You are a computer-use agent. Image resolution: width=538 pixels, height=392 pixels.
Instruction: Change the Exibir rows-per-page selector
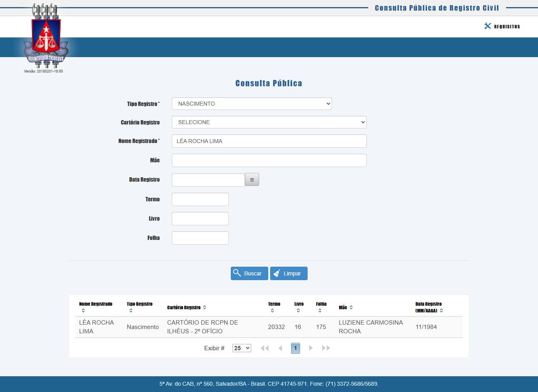(x=242, y=348)
